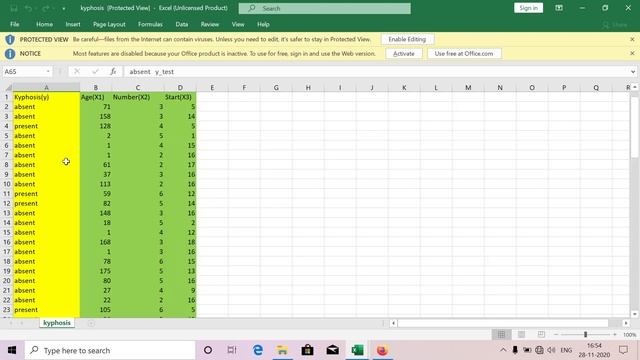Switch to the Insert tab
The height and width of the screenshot is (360, 640).
(73, 24)
